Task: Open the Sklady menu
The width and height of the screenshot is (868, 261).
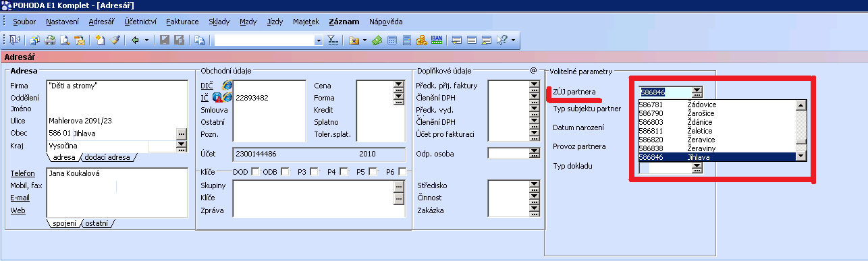Action: click(220, 22)
